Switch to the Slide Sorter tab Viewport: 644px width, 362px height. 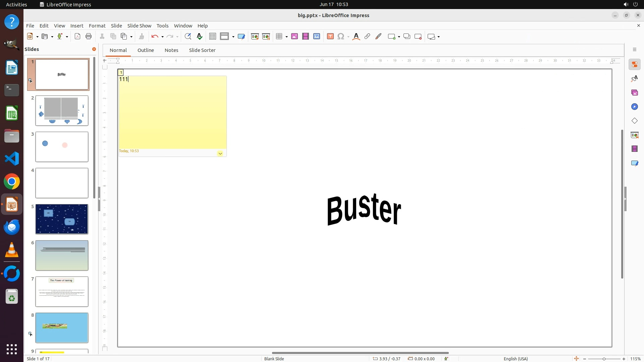[202, 50]
